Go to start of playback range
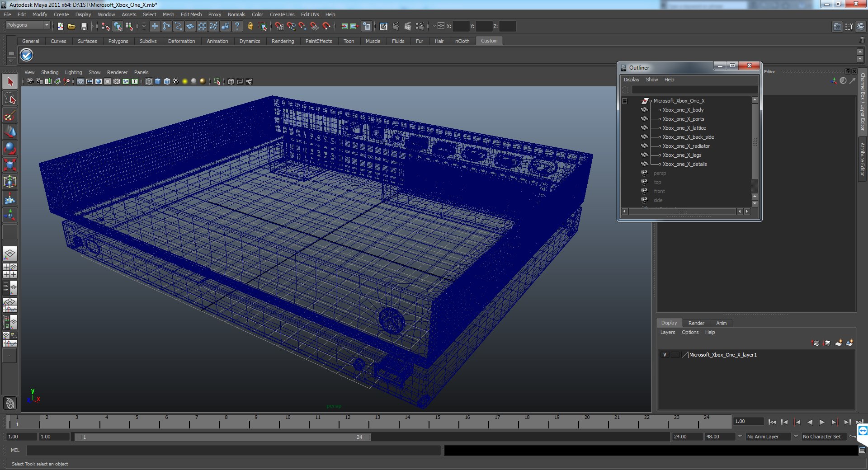 [772, 422]
